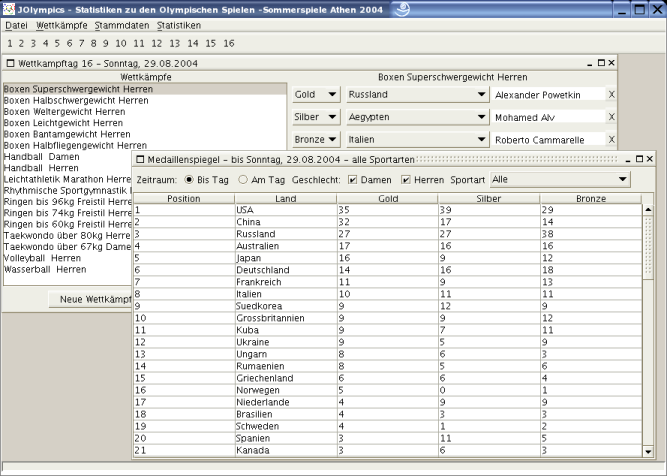
Task: Maximize the Medaillenspiegel internal window
Action: (x=639, y=159)
